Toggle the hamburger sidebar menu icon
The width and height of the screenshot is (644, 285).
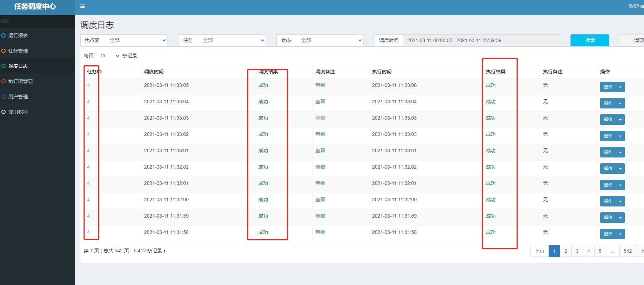(x=83, y=6)
